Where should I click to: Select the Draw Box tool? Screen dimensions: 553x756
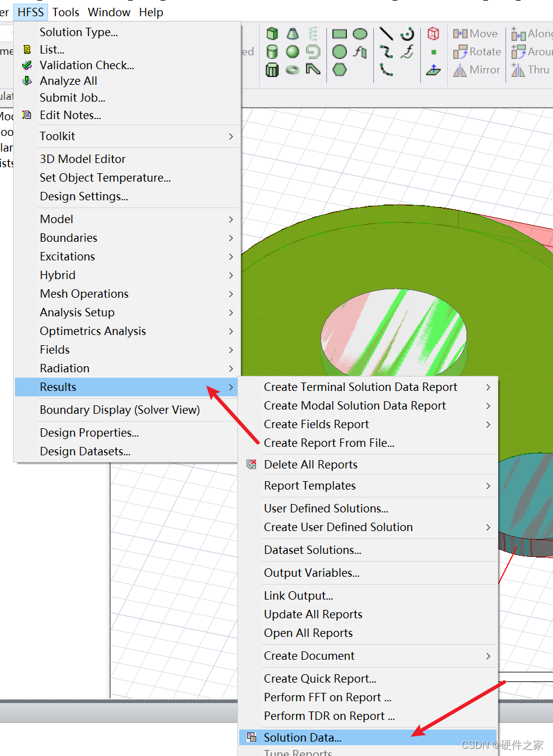pos(272,34)
